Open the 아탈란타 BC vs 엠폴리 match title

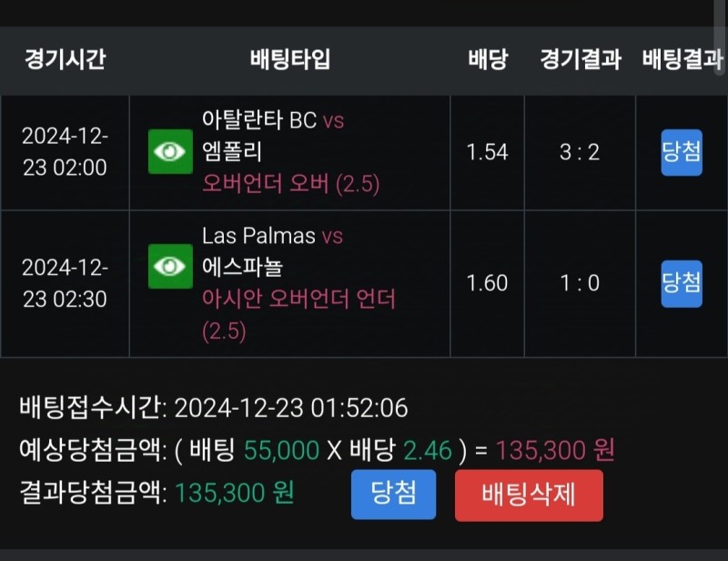[x=273, y=136]
